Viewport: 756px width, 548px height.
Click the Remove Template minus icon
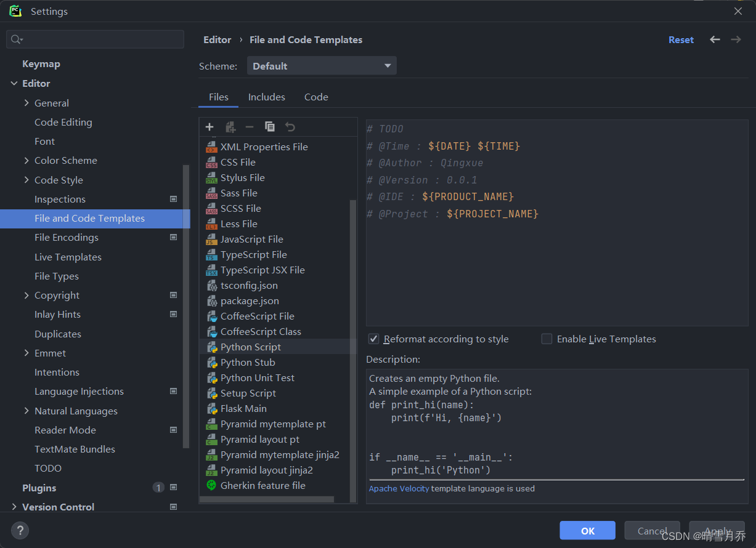tap(250, 127)
